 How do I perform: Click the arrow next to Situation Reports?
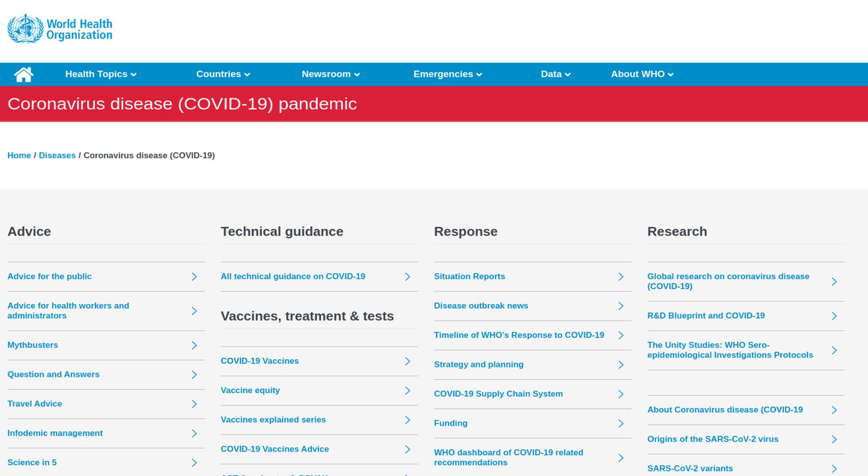tap(621, 276)
